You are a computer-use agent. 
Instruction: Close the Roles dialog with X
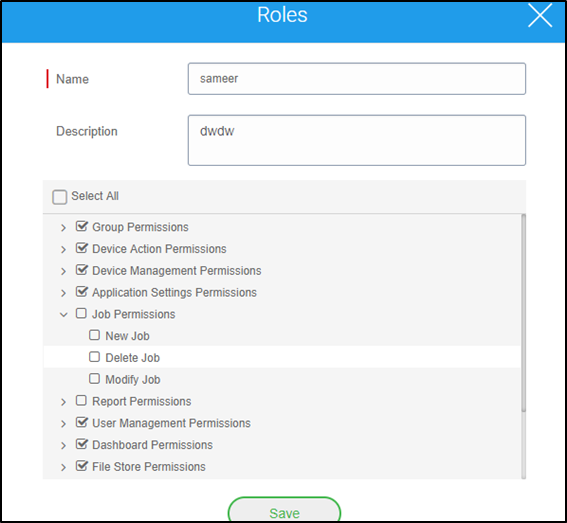click(540, 16)
